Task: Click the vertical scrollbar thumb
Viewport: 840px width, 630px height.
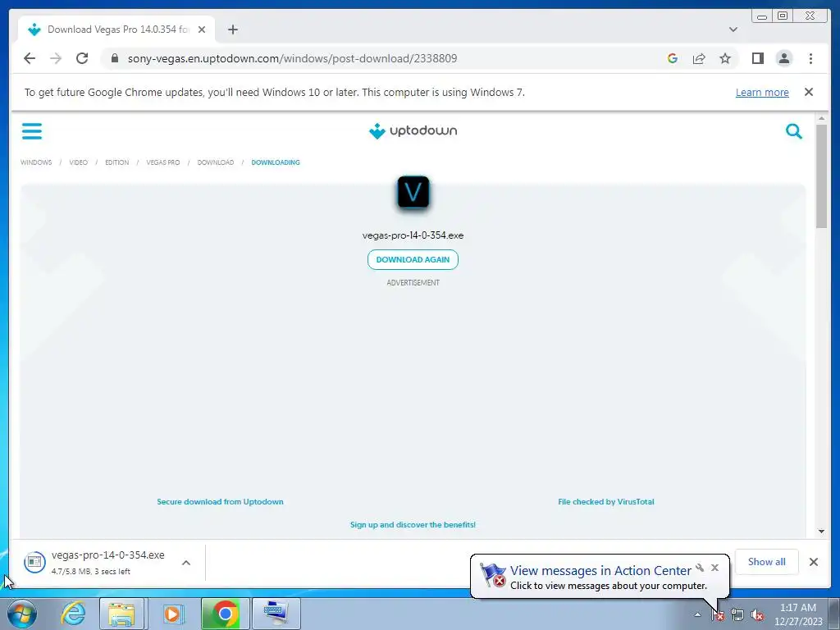Action: click(x=821, y=177)
